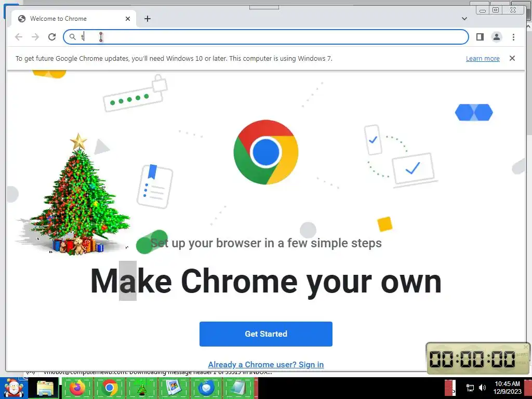Click the Thunderbird downloading message status text
The image size is (532, 399).
pos(158,372)
